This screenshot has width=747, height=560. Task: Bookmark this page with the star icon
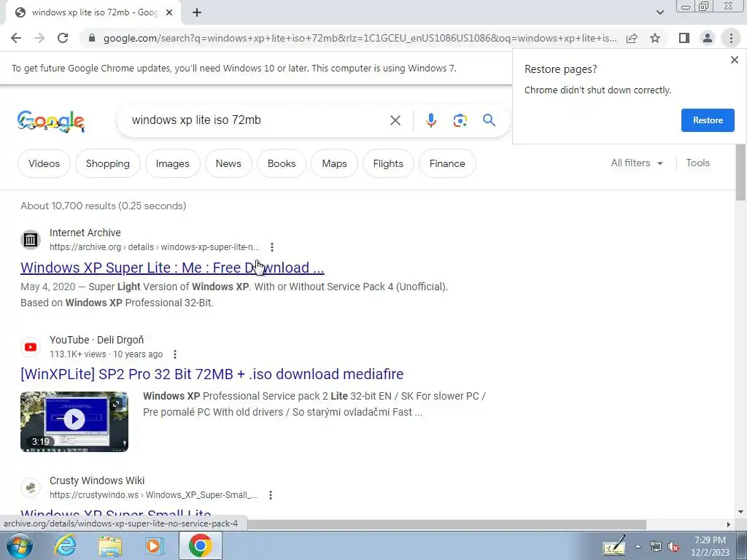655,38
